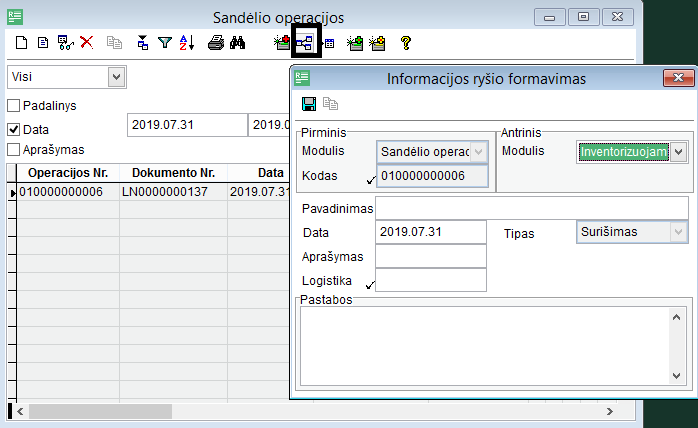Close the Informacijos ryšio formavimas dialog

pos(679,78)
